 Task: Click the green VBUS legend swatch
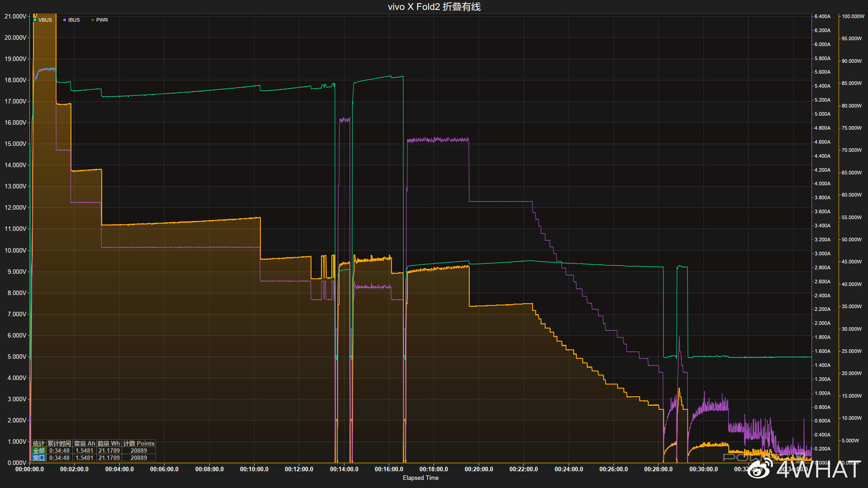coord(35,20)
